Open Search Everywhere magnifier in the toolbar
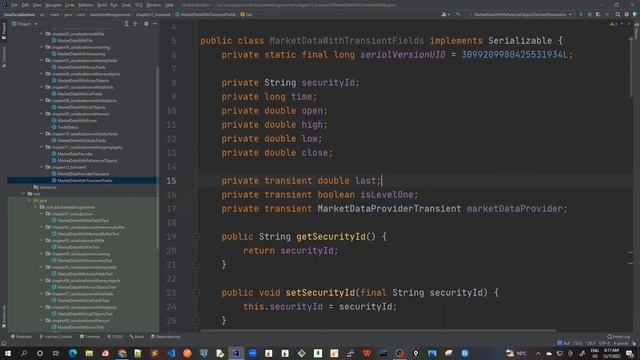The height and width of the screenshot is (360, 640). (x=618, y=14)
